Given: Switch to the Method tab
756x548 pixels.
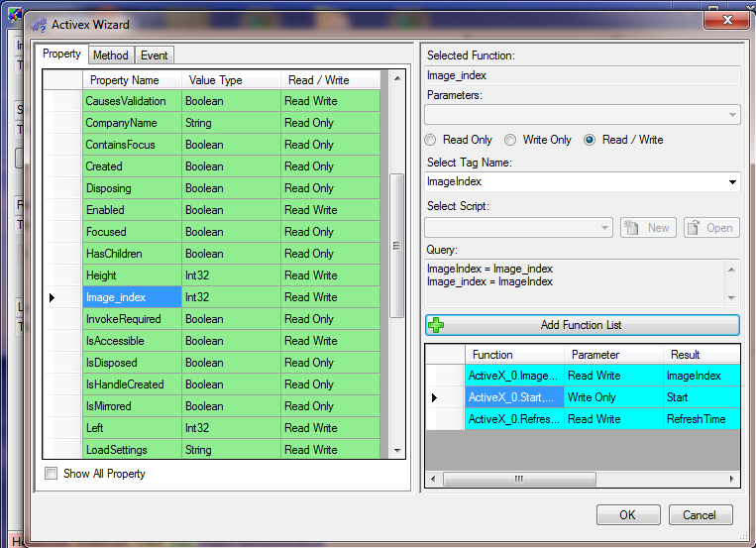Looking at the screenshot, I should point(110,55).
